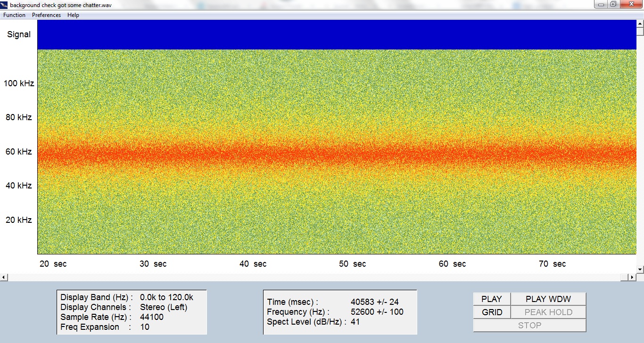Screen dimensions: 644x343
Task: Open the Function menu
Action: 14,15
